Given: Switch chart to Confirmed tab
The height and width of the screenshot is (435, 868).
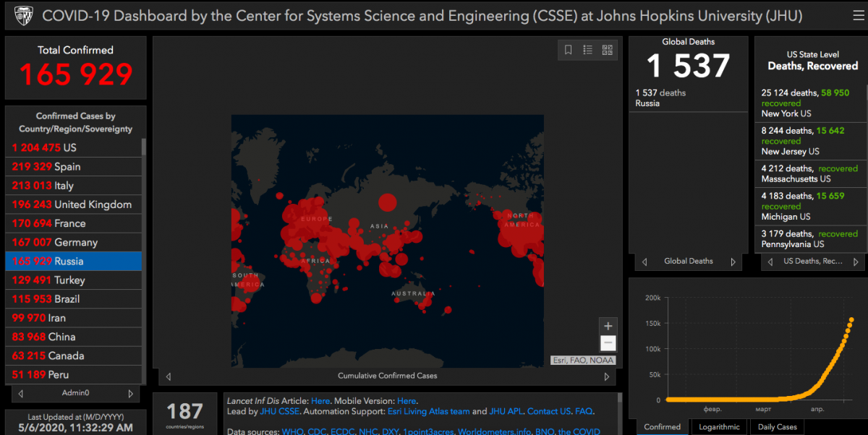Looking at the screenshot, I should (x=663, y=426).
